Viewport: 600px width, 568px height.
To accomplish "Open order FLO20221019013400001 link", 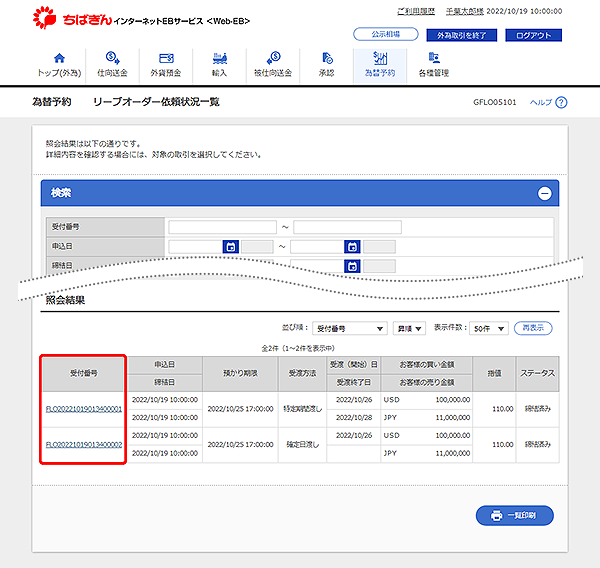I will pyautogui.click(x=84, y=409).
